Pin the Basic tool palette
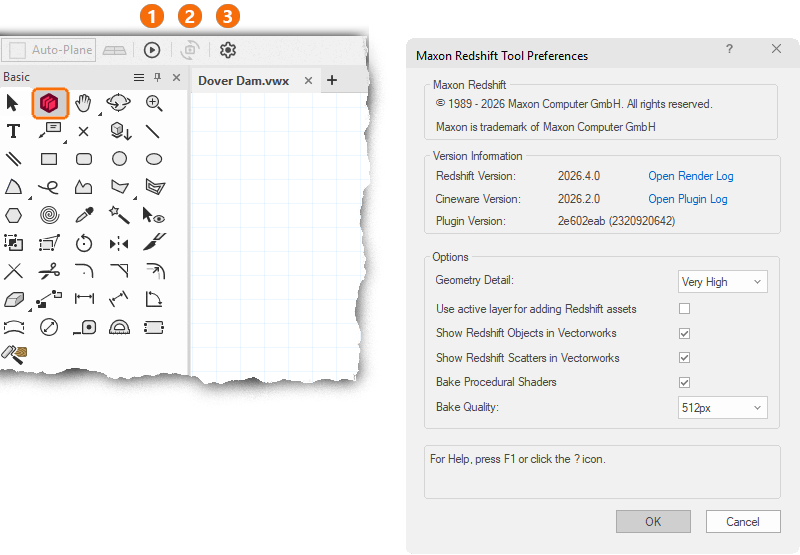The width and height of the screenshot is (800, 555). coord(158,77)
